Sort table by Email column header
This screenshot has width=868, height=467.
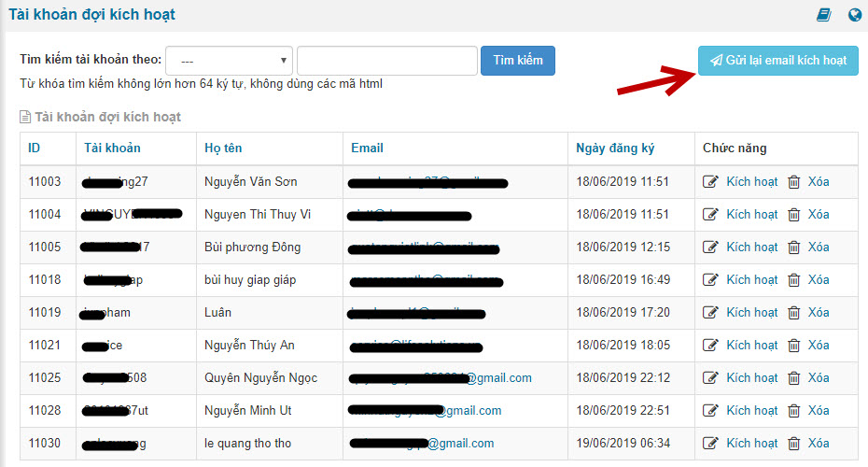(367, 148)
